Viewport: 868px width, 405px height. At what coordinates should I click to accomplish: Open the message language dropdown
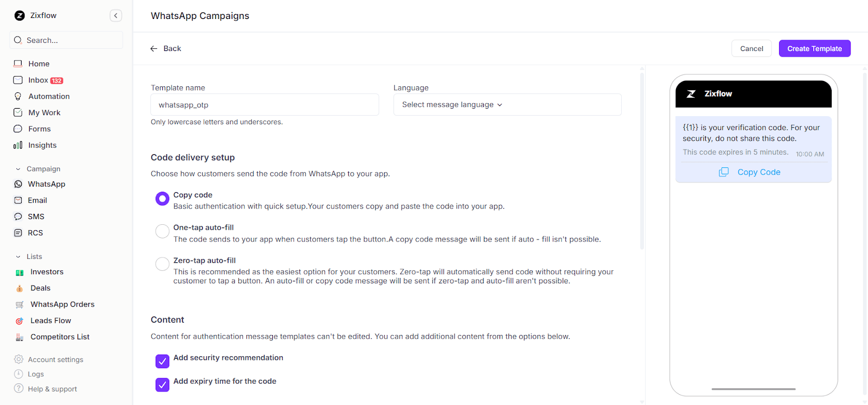[507, 104]
